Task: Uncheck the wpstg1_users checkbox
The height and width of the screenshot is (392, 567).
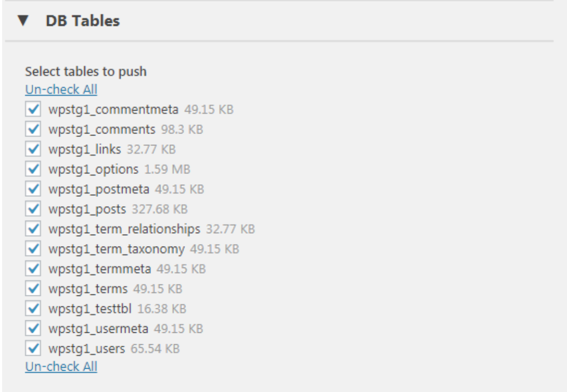Action: coord(33,348)
